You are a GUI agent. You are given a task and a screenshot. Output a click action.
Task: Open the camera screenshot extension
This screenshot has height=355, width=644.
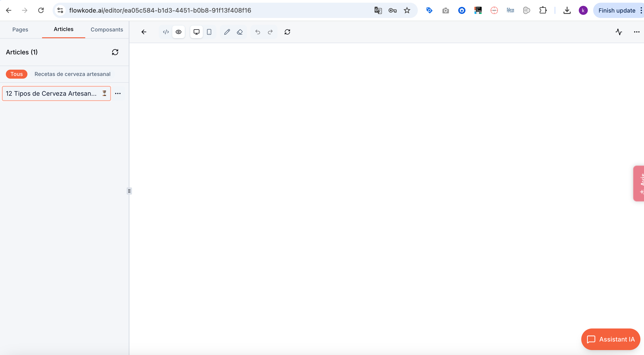pos(445,11)
